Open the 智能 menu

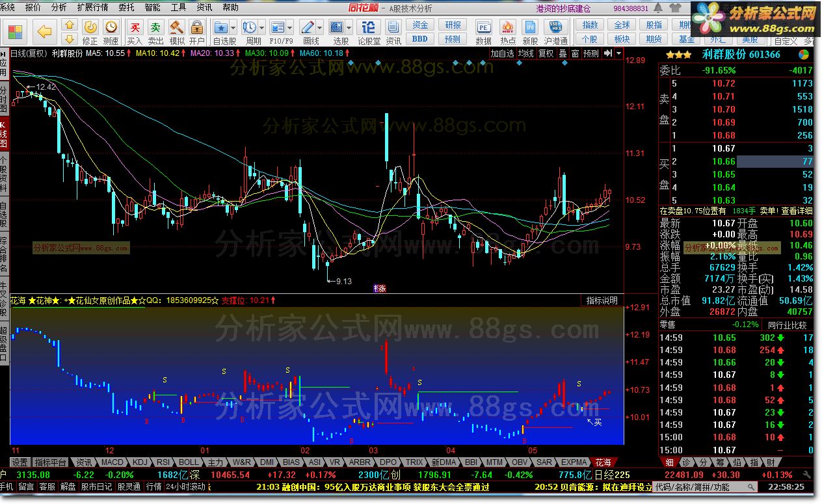click(x=152, y=7)
